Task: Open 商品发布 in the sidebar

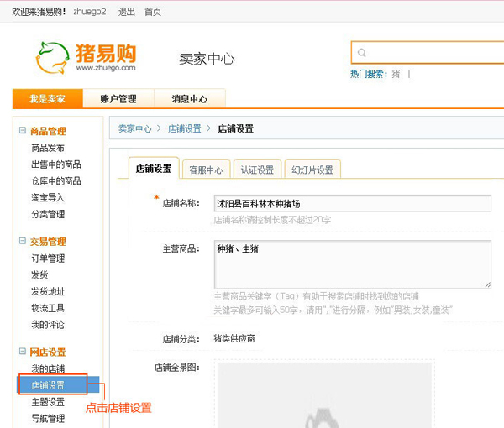Action: pos(48,148)
